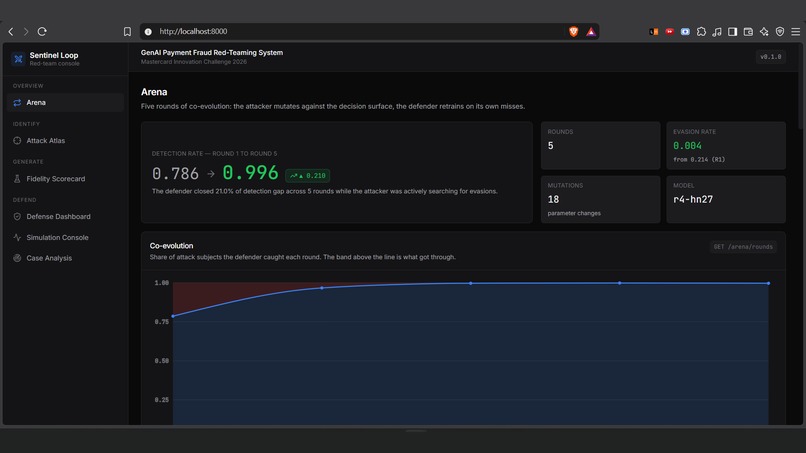The image size is (806, 453).
Task: Click the Mutations value 18
Action: 553,200
